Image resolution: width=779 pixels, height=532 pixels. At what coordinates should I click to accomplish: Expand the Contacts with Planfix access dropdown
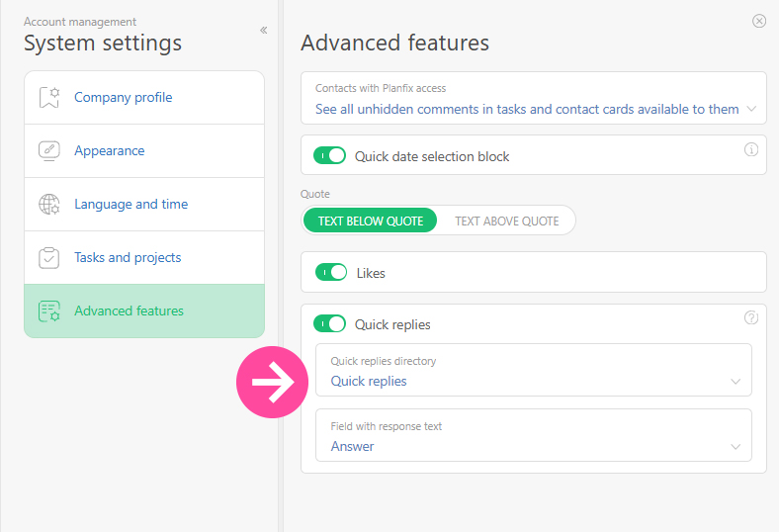[751, 109]
